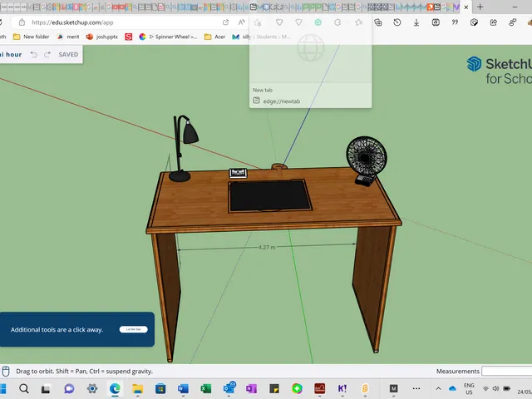Redo the last action in SketchUp
This screenshot has height=399, width=532.
click(x=47, y=54)
